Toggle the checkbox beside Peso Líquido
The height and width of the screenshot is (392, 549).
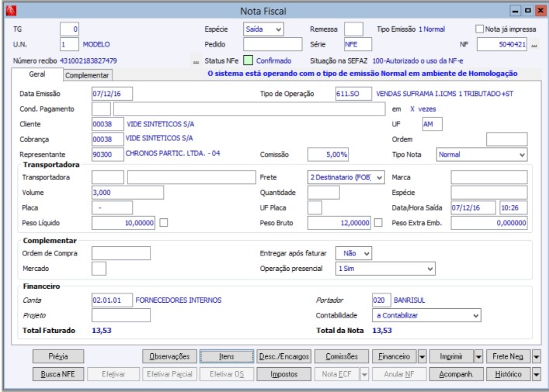point(164,223)
